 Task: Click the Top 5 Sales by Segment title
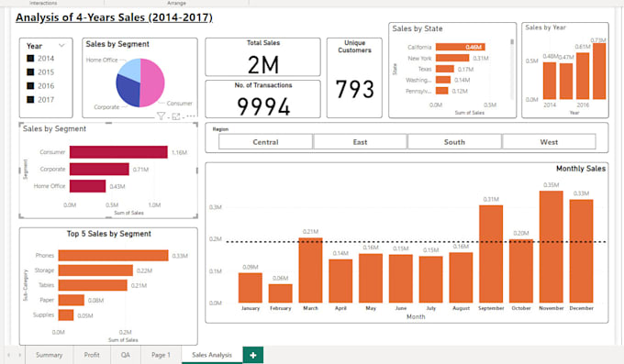point(108,234)
